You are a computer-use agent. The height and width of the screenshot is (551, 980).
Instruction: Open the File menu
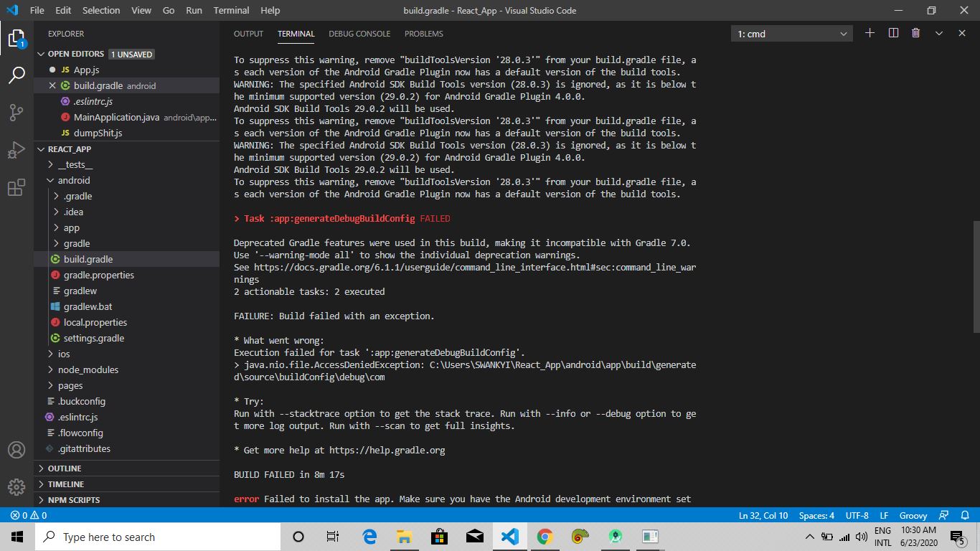[x=37, y=10]
